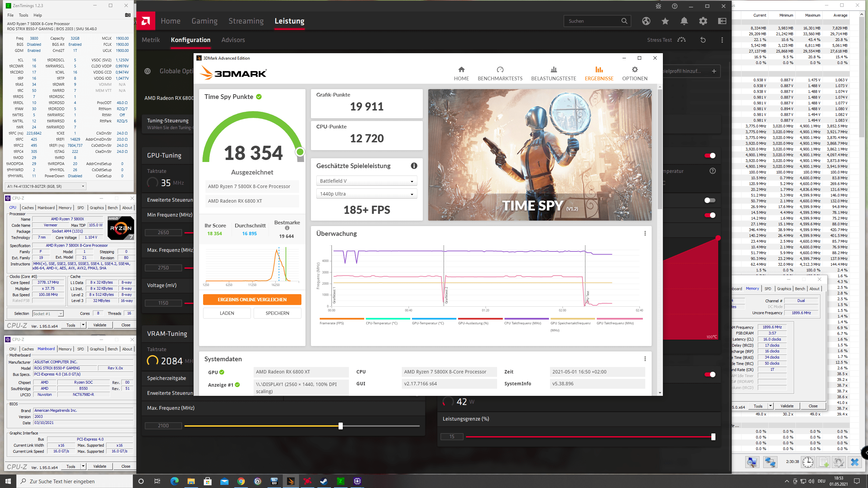Switch to Radeon Gaming tab
The height and width of the screenshot is (488, 868).
(204, 21)
